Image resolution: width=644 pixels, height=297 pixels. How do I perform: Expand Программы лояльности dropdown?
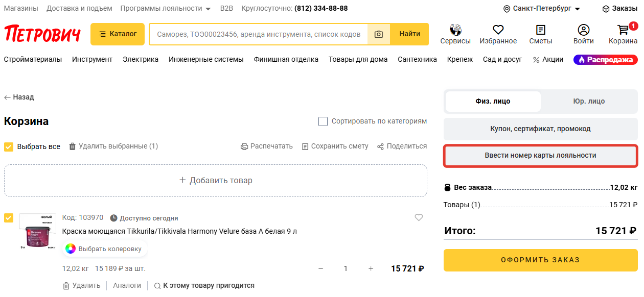point(166,8)
